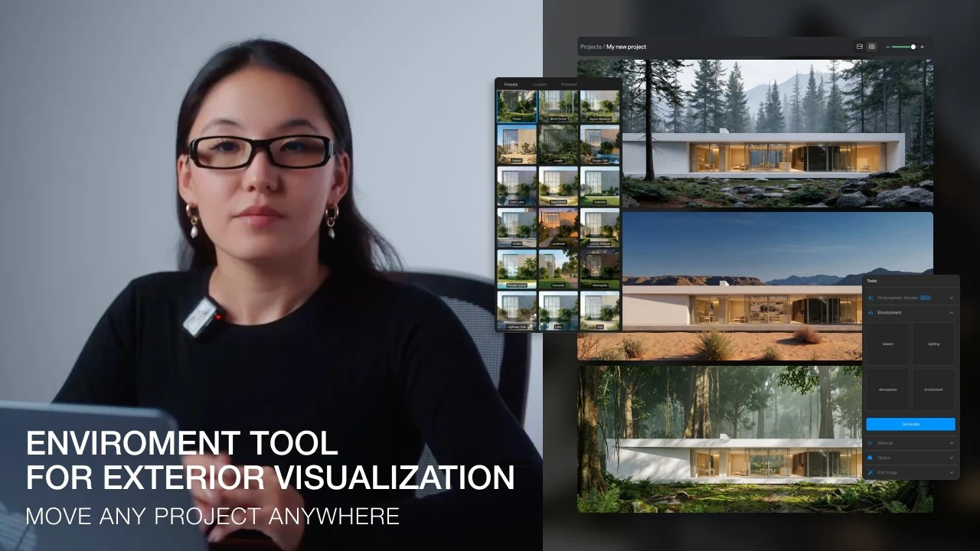Open the forest house render image
This screenshot has height=551, width=980.
coord(777,133)
